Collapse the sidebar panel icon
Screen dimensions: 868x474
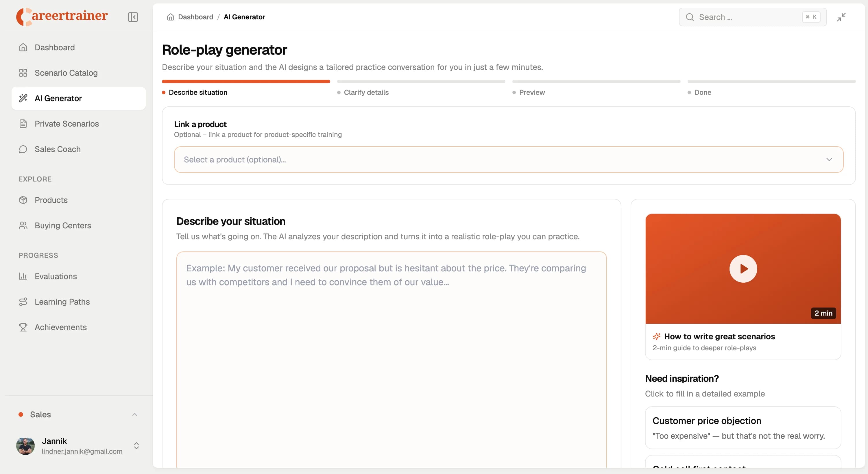coord(133,17)
